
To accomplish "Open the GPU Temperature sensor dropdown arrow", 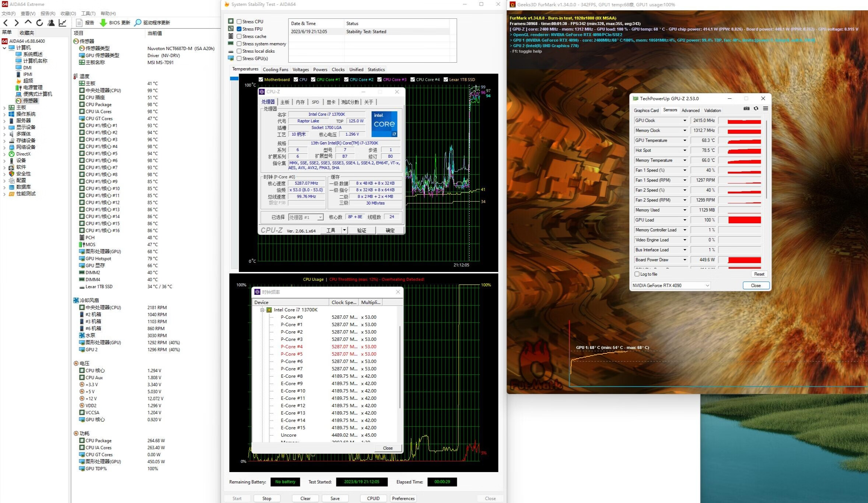I will 685,140.
